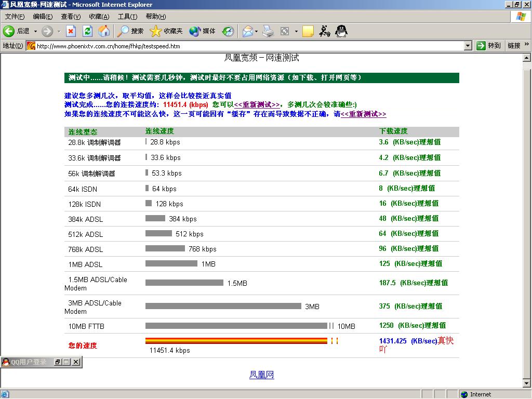Click the 128k ISDN row label
Viewport: 532px width, 399px height.
(85, 204)
